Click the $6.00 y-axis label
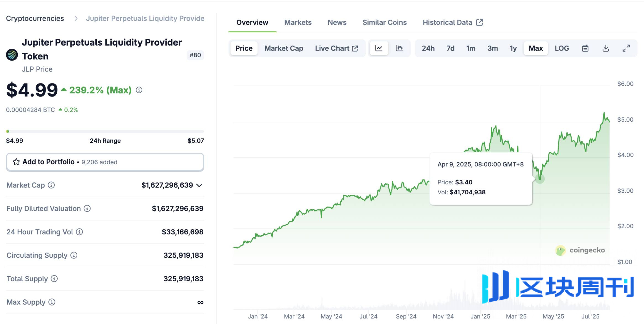The height and width of the screenshot is (324, 644). tap(625, 84)
